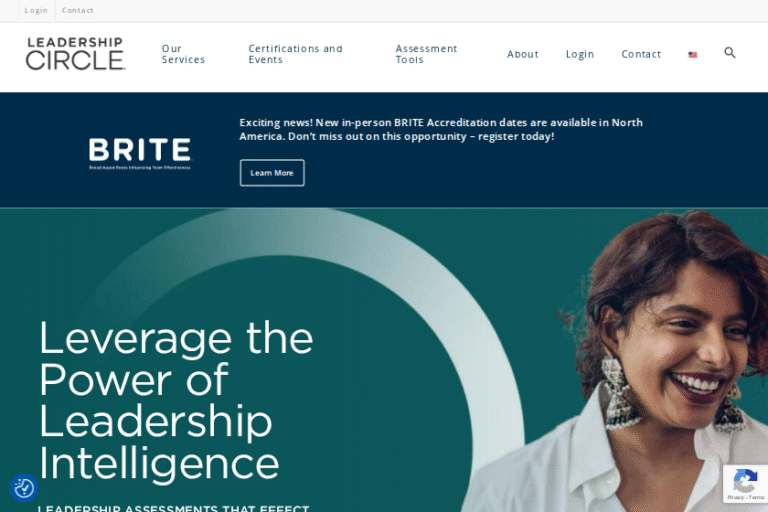Click the BRITE logo in banner
The height and width of the screenshot is (512, 768).
point(140,154)
